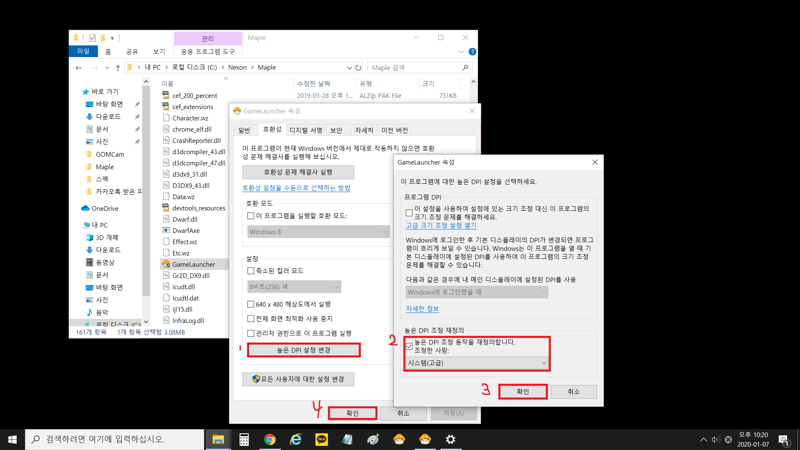The image size is (800, 450).
Task: Open the 보기 ribbon tab
Action: 159,52
